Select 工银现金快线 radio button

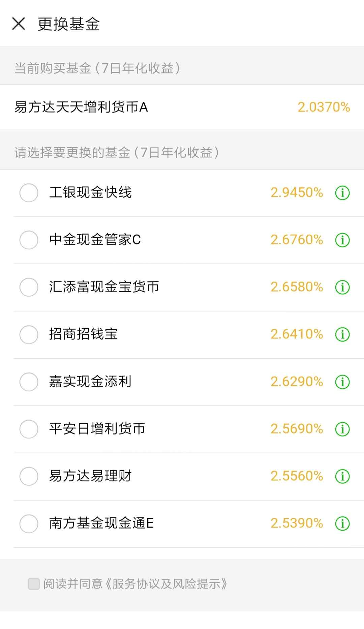tap(29, 193)
